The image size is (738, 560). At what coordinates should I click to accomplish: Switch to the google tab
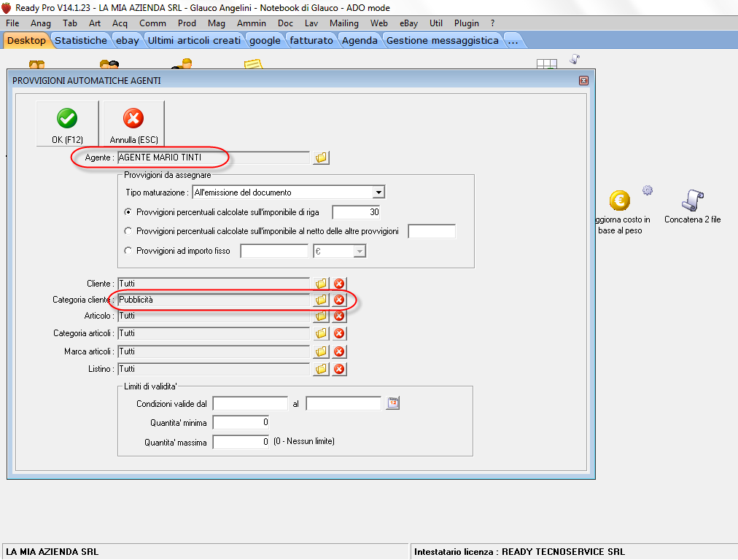coord(265,41)
